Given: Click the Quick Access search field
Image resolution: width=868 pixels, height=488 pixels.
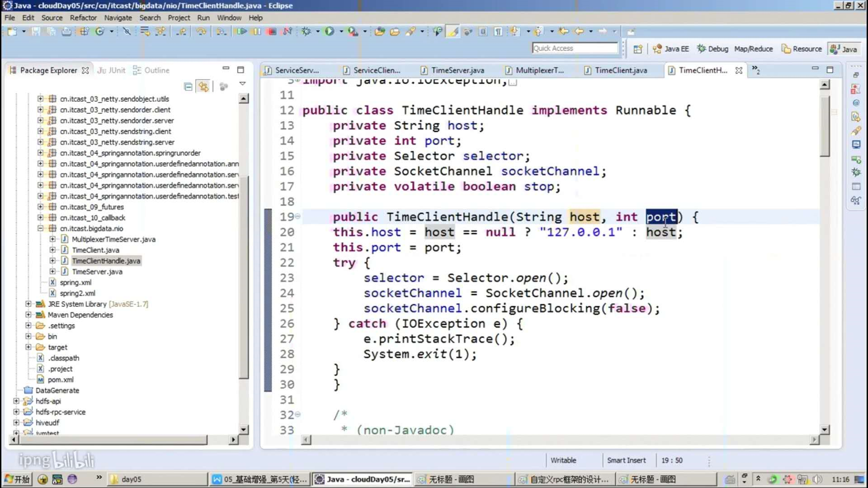Looking at the screenshot, I should point(575,48).
